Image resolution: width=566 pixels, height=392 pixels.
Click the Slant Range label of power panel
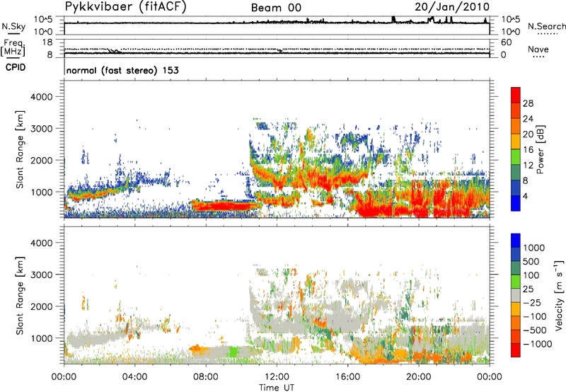[x=20, y=149]
